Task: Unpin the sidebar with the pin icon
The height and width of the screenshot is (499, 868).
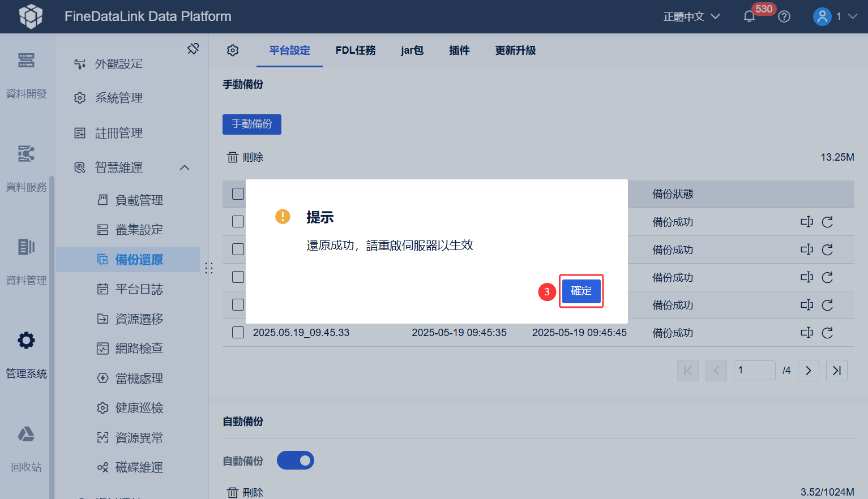Action: (x=193, y=49)
